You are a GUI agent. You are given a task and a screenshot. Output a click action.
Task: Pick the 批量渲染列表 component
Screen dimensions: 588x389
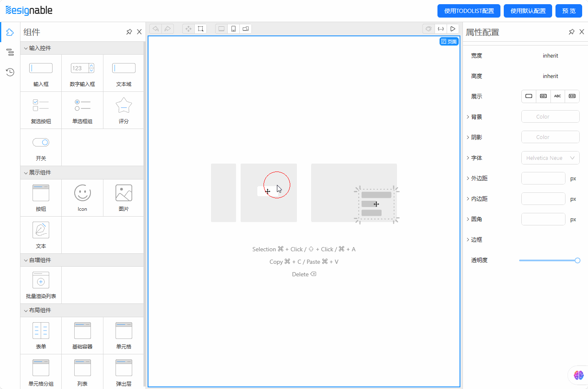point(41,285)
